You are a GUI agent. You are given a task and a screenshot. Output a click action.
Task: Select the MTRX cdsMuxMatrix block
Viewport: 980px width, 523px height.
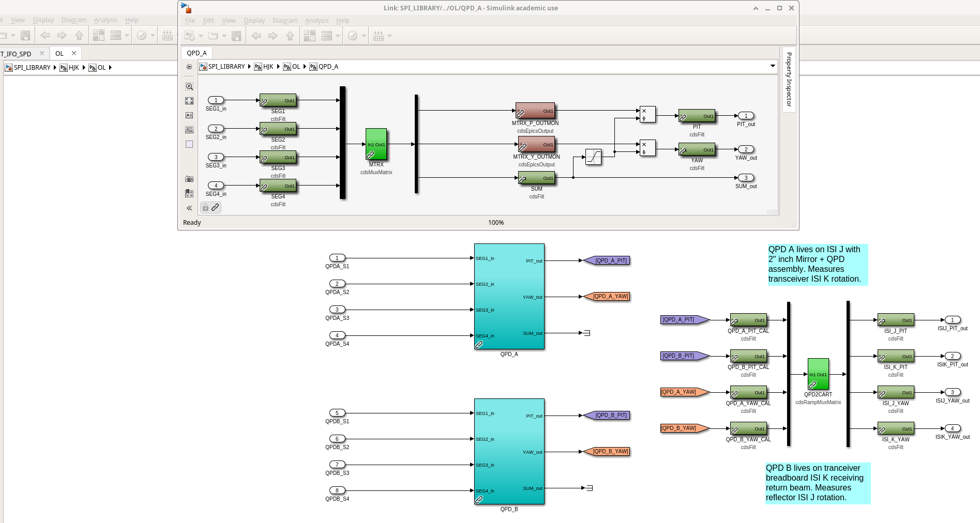click(376, 144)
